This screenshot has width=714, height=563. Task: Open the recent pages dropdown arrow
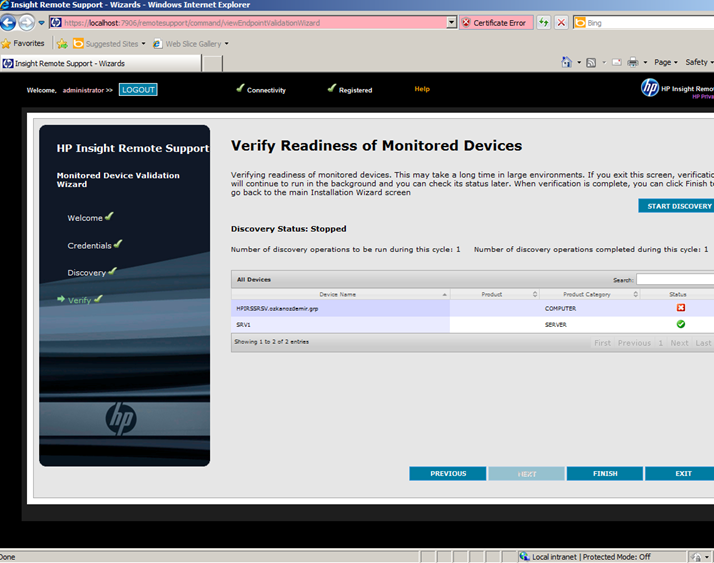[41, 23]
